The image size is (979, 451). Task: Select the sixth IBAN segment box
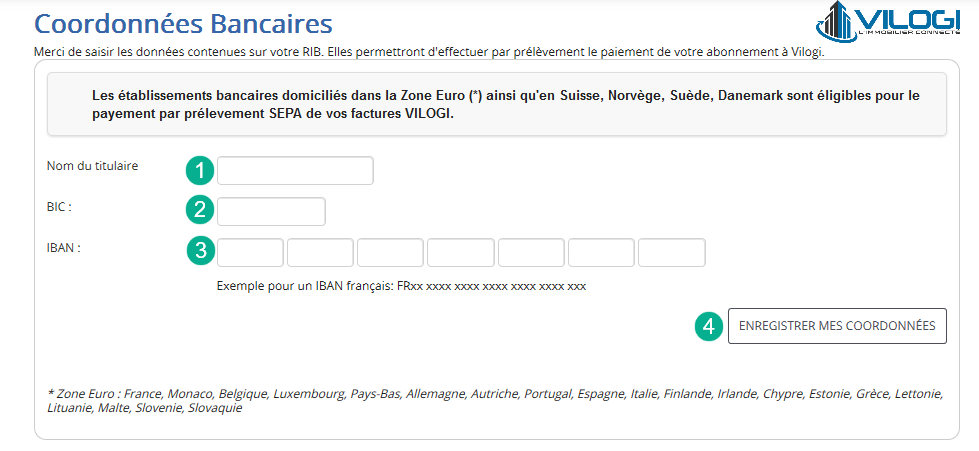point(601,252)
